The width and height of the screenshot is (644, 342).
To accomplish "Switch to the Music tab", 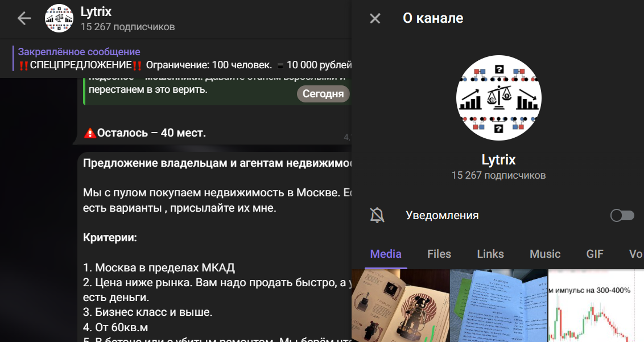I will click(544, 254).
